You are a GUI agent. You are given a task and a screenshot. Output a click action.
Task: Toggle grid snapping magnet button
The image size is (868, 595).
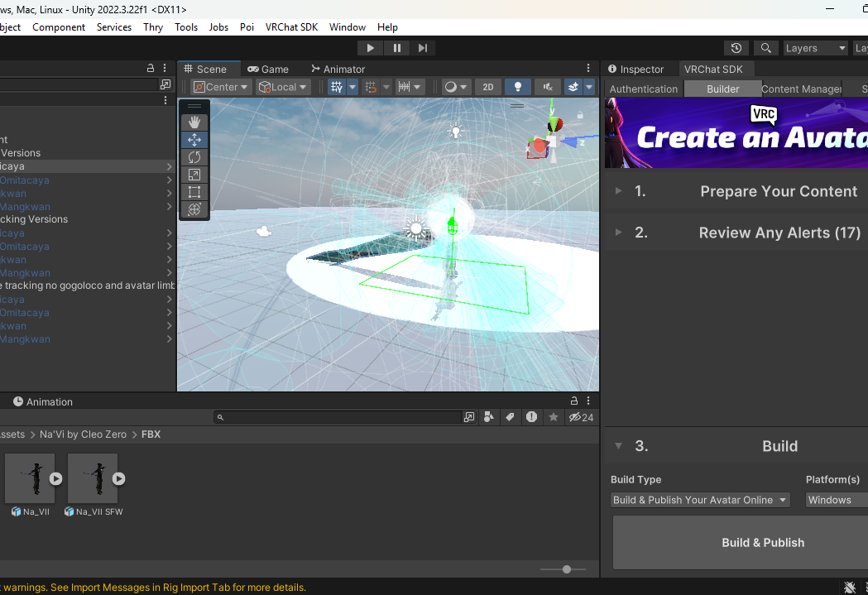371,87
